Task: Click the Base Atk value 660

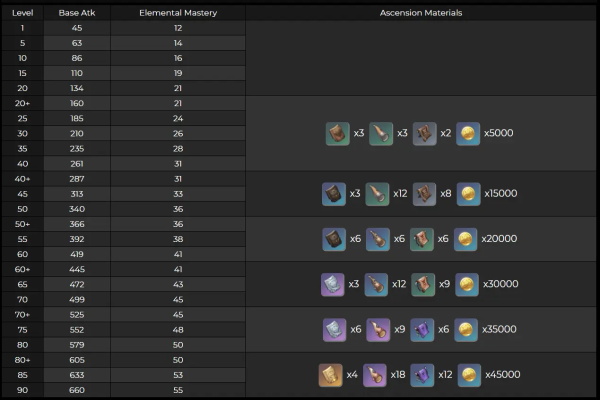Action: pos(77,390)
